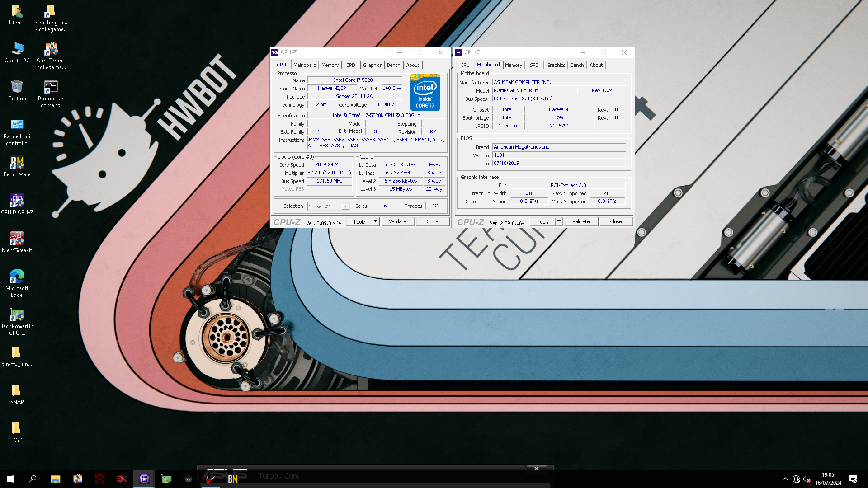Click Validate button in left CPU-Z window
The width and height of the screenshot is (868, 488).
click(x=397, y=221)
